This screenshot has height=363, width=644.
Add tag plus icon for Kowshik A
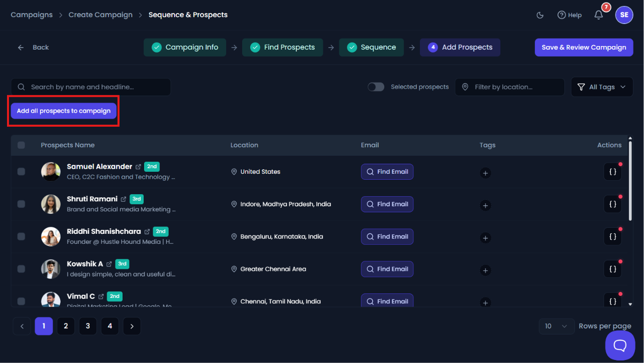(x=485, y=270)
